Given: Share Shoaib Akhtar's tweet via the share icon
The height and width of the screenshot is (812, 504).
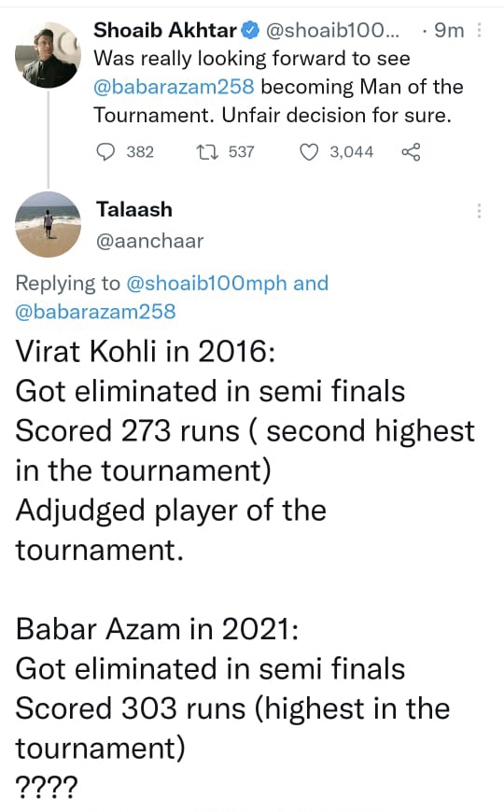Looking at the screenshot, I should [412, 152].
